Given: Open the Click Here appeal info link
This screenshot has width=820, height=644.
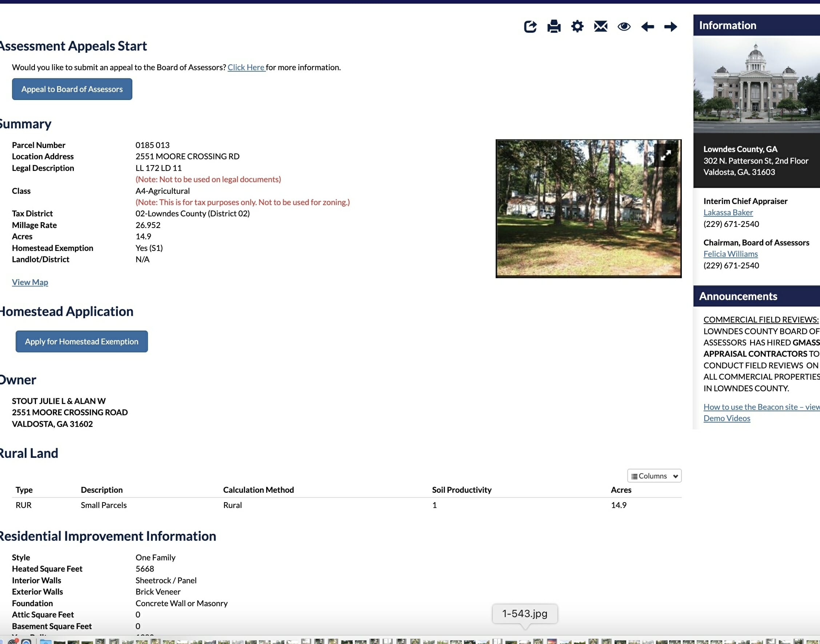Looking at the screenshot, I should coord(246,67).
